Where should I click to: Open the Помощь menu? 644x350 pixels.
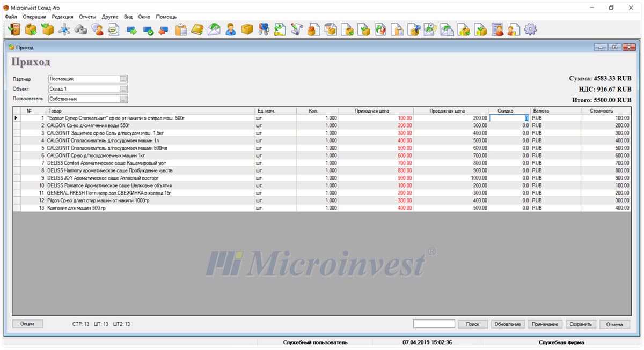tap(166, 17)
